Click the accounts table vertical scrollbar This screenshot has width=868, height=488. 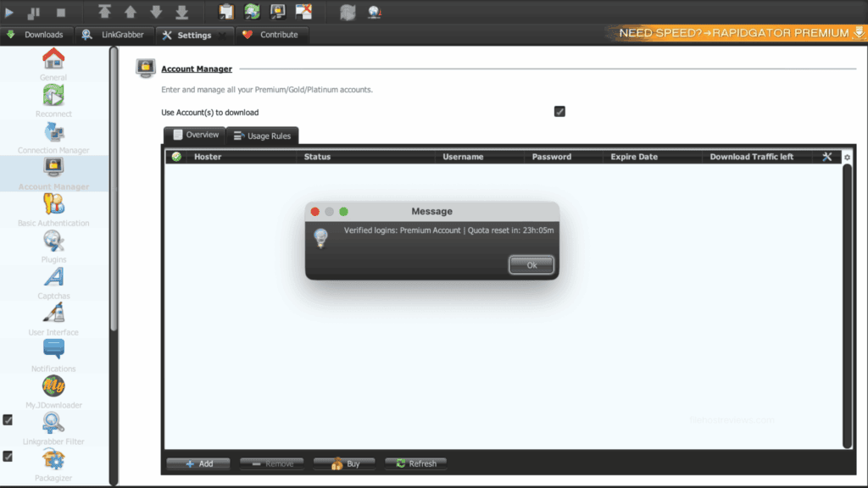coord(847,306)
